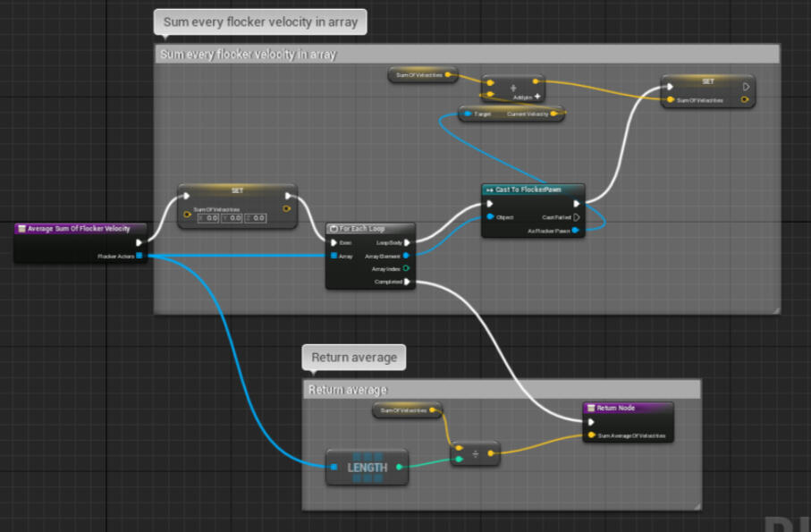Click the Sum Average Of Velocities input pin
The height and width of the screenshot is (532, 811).
[x=590, y=436]
